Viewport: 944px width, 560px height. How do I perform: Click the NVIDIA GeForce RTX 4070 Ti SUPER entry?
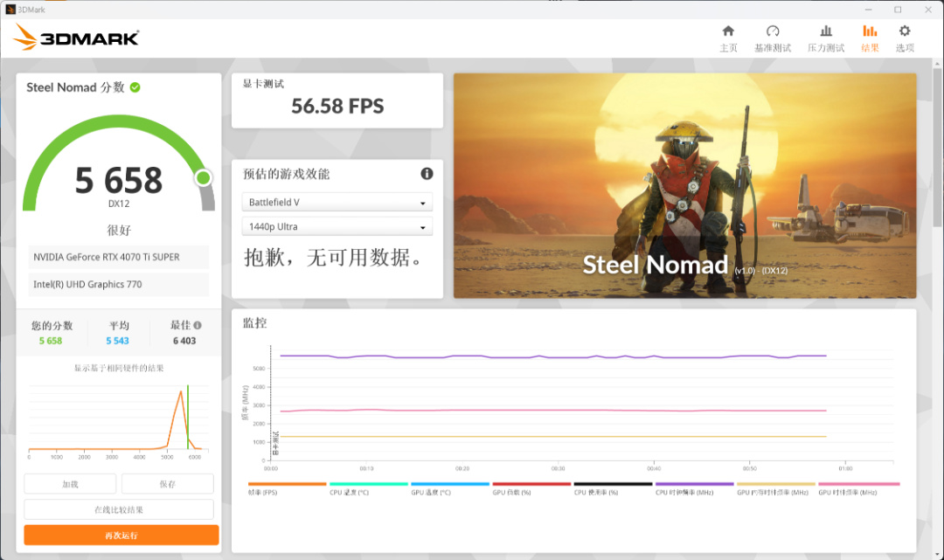(119, 257)
